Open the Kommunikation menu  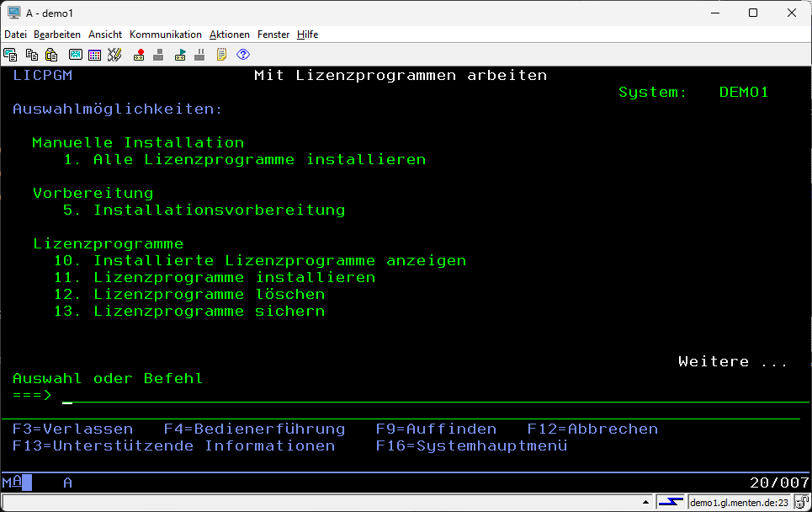coord(165,35)
